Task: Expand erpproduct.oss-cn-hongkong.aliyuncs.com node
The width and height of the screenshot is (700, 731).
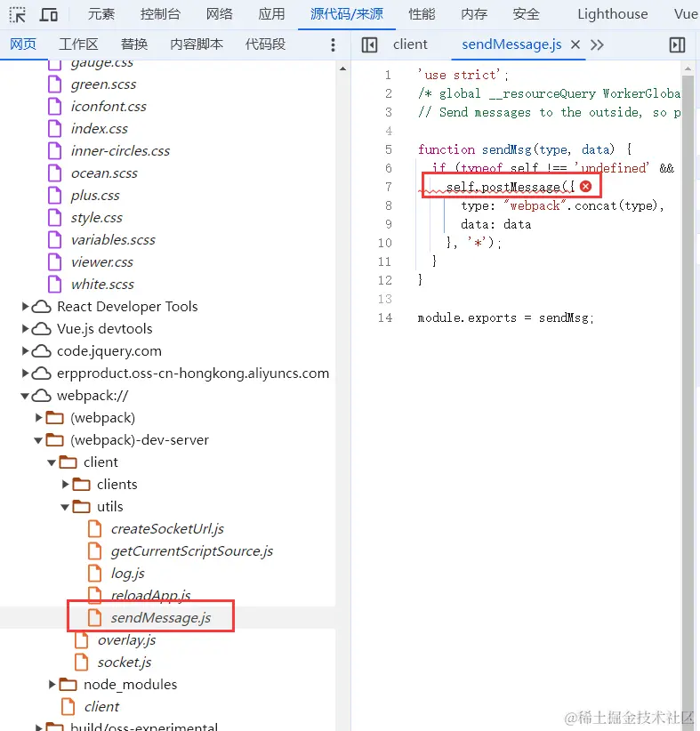Action: [25, 373]
